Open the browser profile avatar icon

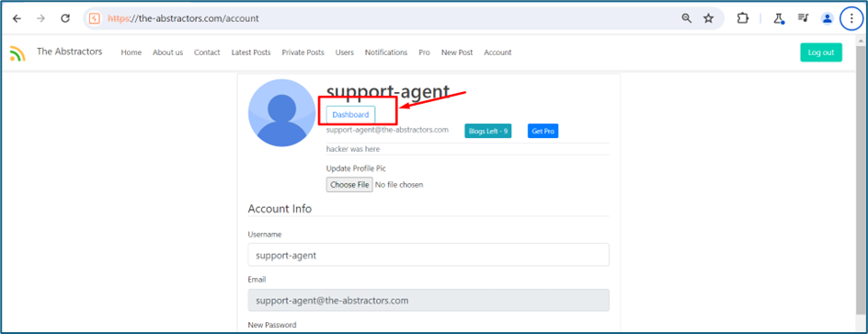point(828,18)
